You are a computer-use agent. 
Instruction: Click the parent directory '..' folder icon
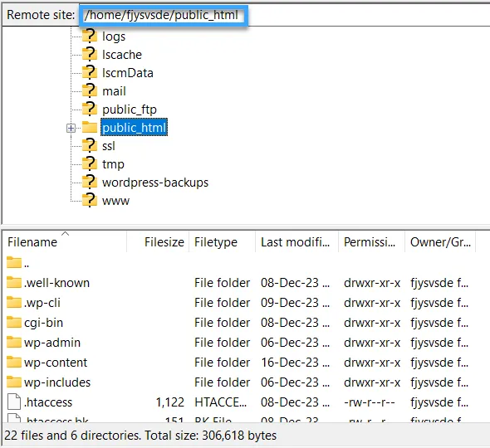coord(14,262)
